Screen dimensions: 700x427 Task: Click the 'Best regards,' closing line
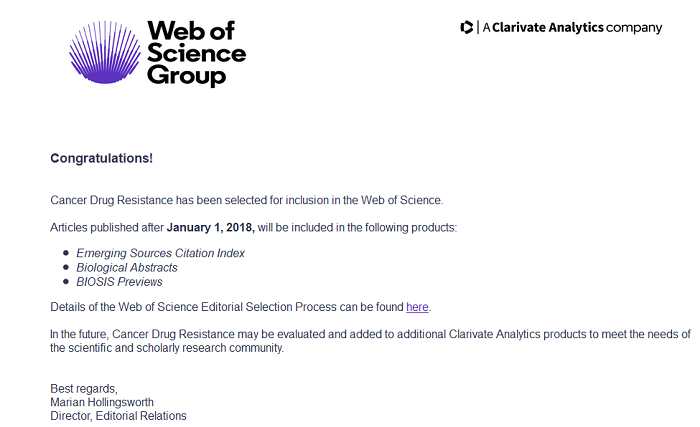(x=84, y=389)
